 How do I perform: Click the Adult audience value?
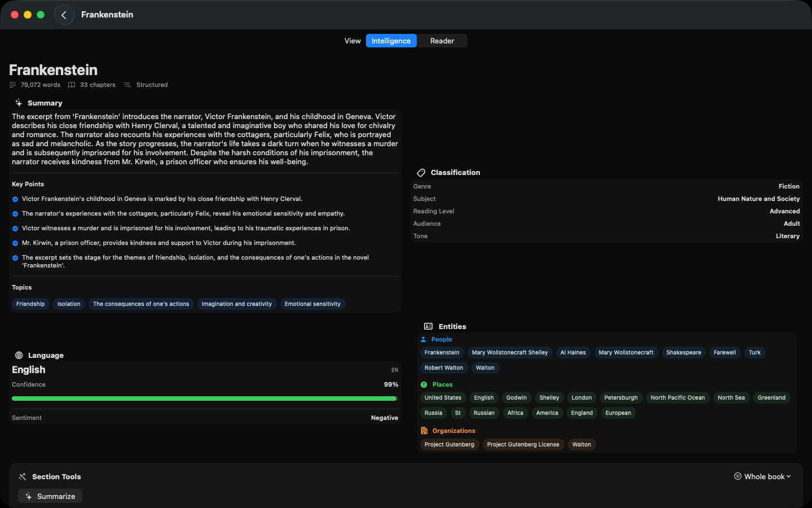click(792, 224)
